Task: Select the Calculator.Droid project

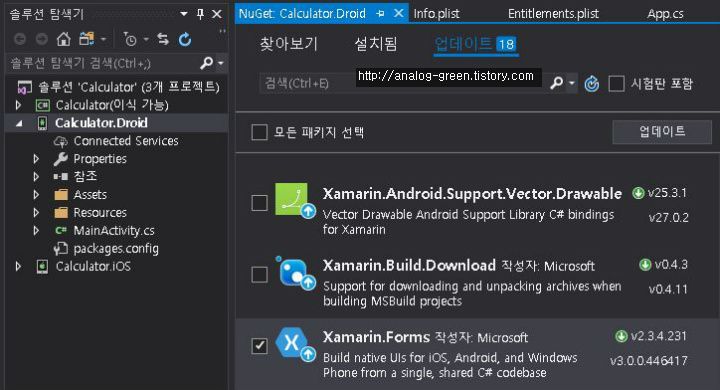Action: (x=101, y=123)
